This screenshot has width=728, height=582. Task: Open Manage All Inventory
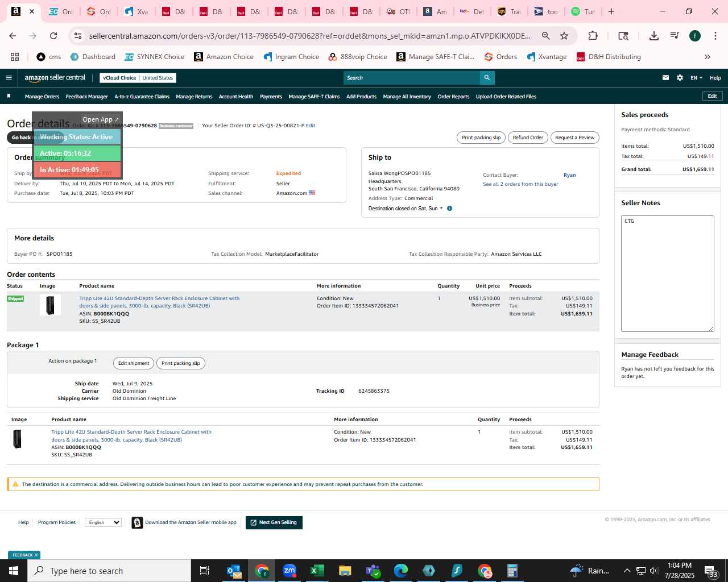click(407, 97)
